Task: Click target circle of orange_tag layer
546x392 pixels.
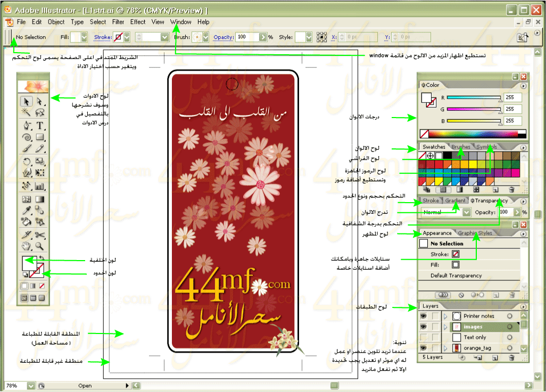Action: click(509, 348)
